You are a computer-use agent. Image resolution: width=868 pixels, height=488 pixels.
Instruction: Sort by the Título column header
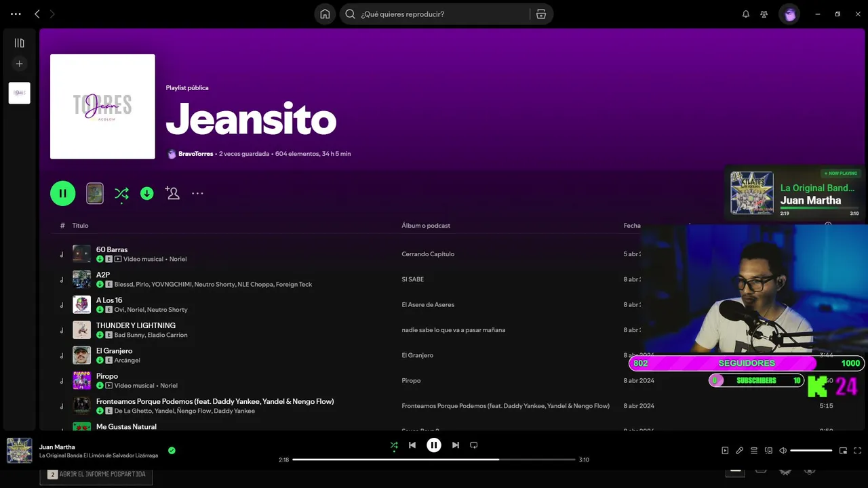[x=80, y=226]
